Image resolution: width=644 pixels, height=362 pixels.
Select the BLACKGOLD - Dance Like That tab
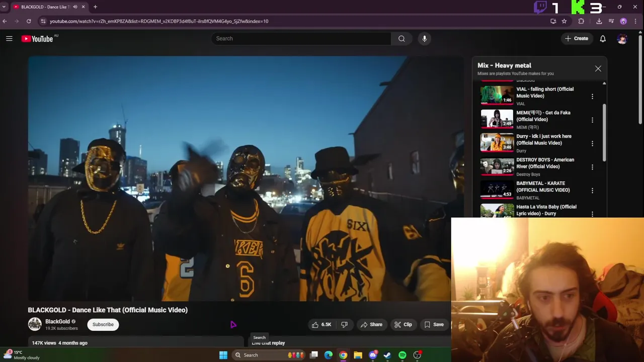(x=50, y=7)
